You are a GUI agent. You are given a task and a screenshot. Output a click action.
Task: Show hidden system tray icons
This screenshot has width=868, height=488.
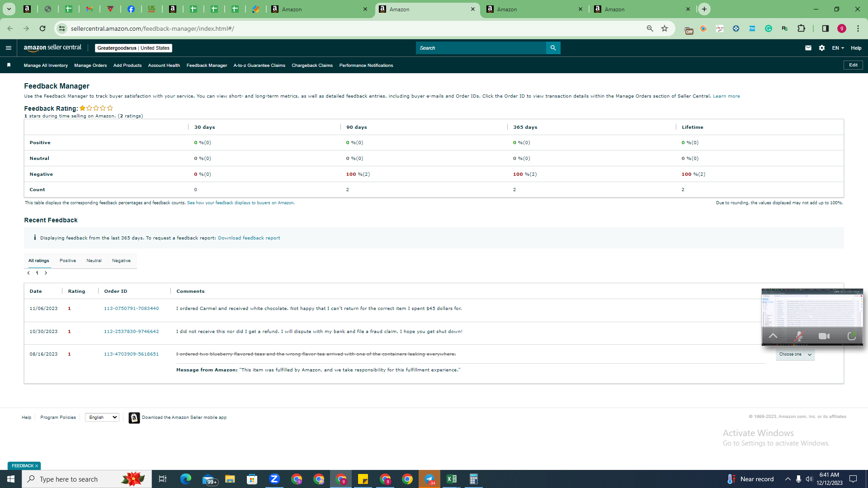[788, 479]
